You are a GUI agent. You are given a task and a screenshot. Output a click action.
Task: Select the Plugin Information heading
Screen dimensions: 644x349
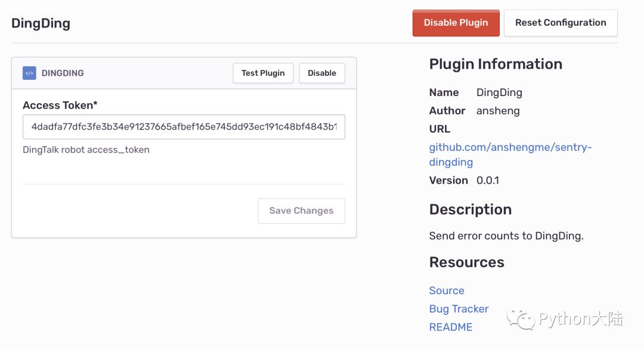pos(496,64)
